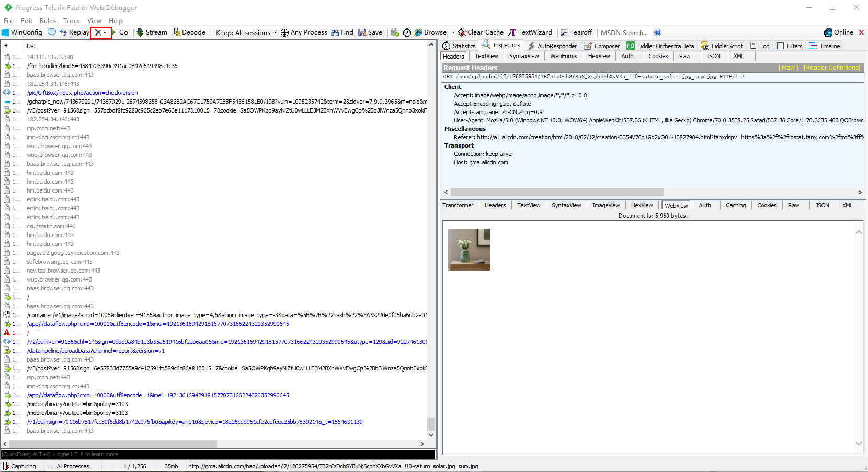This screenshot has height=472, width=868.
Task: Close toolbar with red X
Action: point(861,32)
